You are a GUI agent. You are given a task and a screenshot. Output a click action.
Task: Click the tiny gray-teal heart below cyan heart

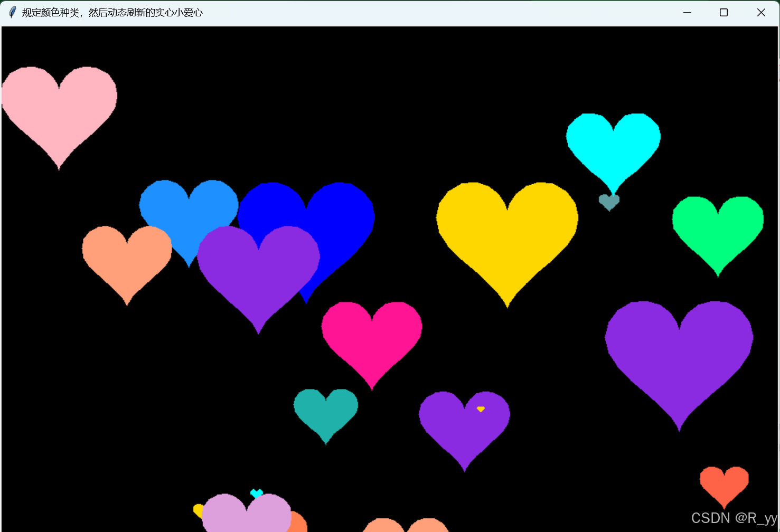pos(609,202)
